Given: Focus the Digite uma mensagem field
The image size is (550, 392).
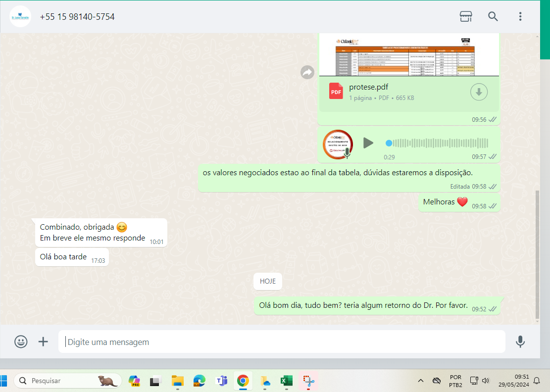Looking at the screenshot, I should click(x=282, y=342).
